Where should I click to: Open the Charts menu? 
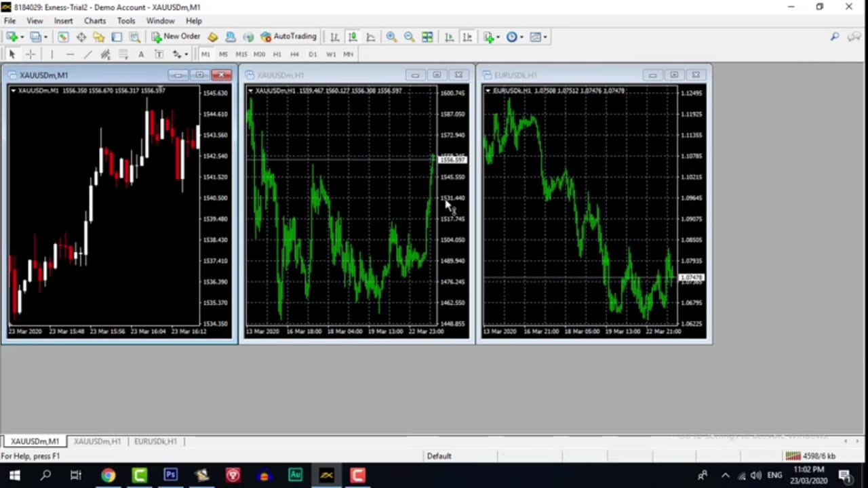coord(95,21)
